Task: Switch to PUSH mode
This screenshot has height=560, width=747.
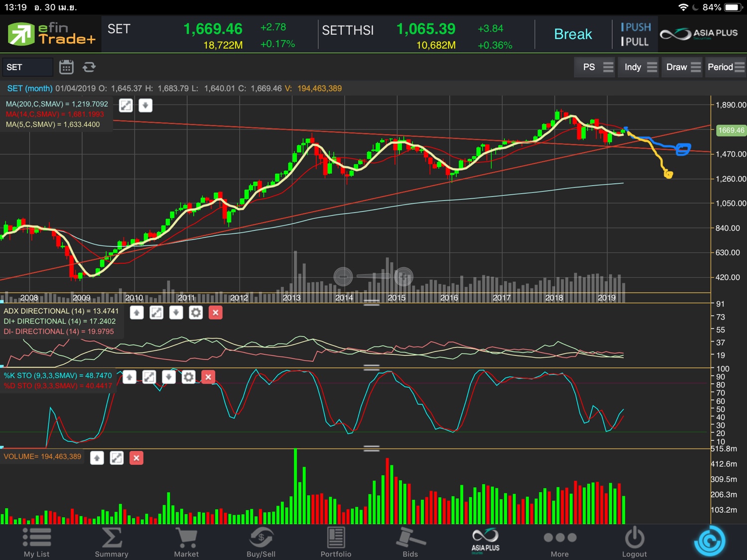Action: click(x=636, y=27)
